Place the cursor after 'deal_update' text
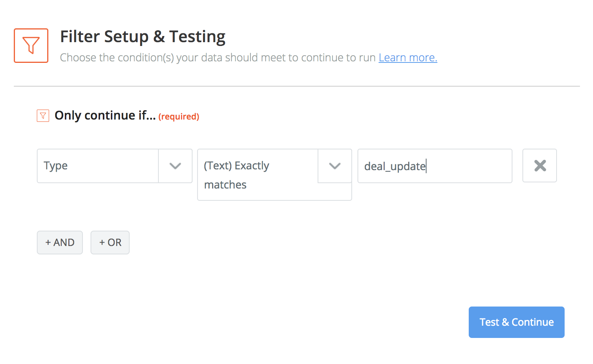Screen dimensions: 593x364 pos(426,166)
